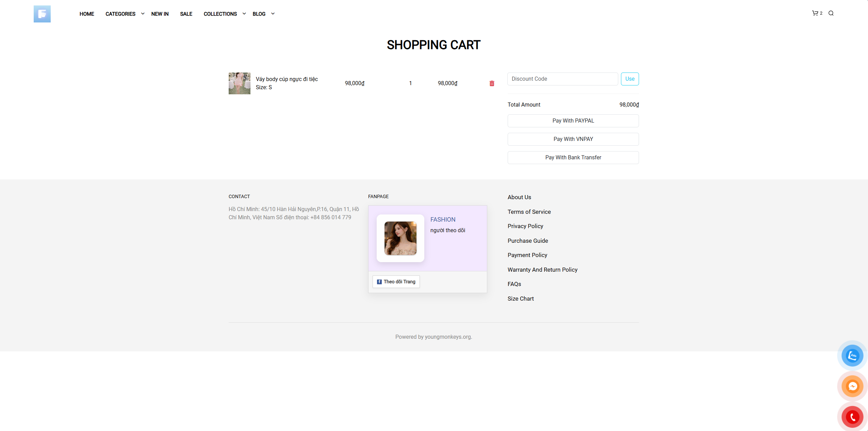This screenshot has width=868, height=431.
Task: Open the Messenger chat floating button
Action: point(852,386)
